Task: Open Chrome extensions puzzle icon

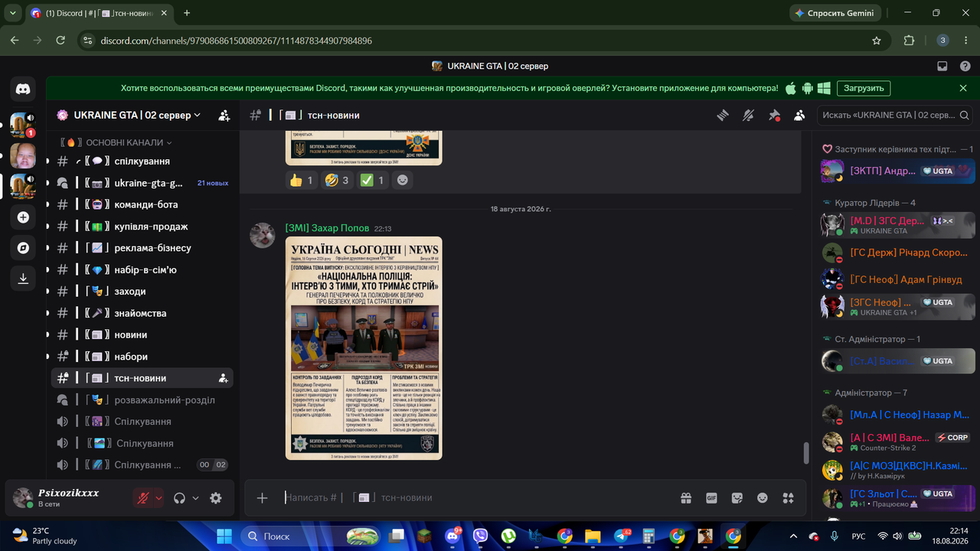Action: tap(909, 41)
